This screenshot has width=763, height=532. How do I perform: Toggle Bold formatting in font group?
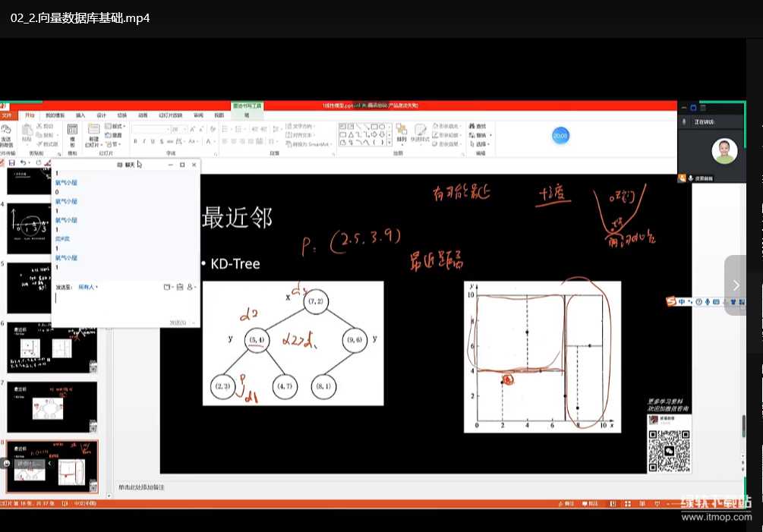click(135, 141)
